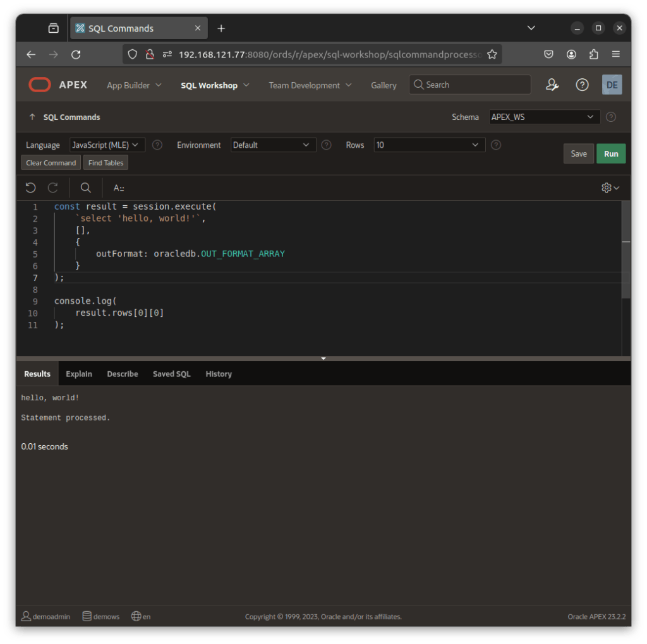Open the editor find magnifier icon
647x644 pixels.
click(85, 188)
